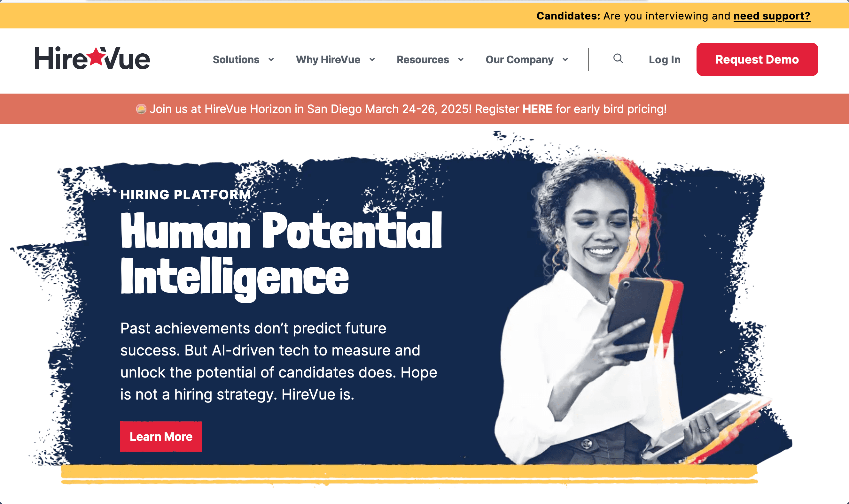Open the Solutions menu item
Screen dimensions: 849x504
[x=236, y=60]
